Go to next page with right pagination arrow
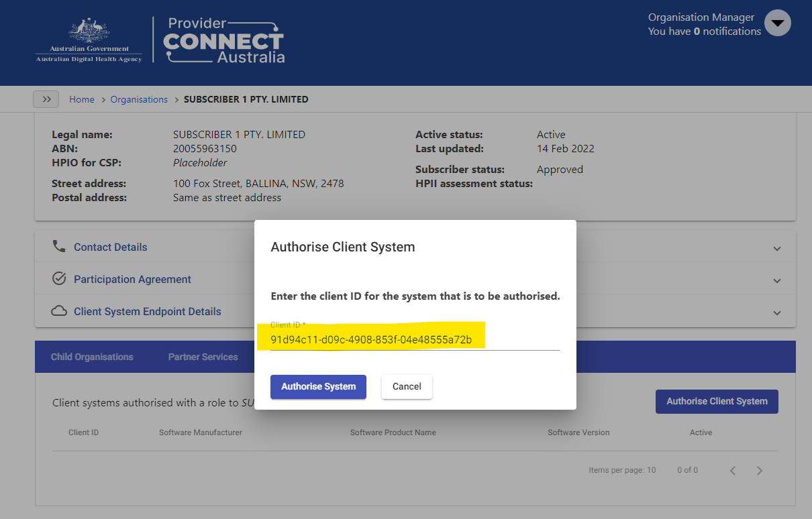 click(x=759, y=470)
